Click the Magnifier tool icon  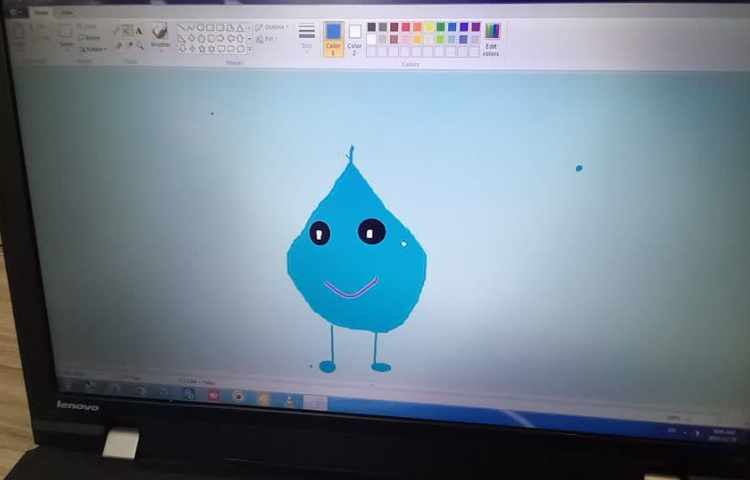click(x=137, y=45)
